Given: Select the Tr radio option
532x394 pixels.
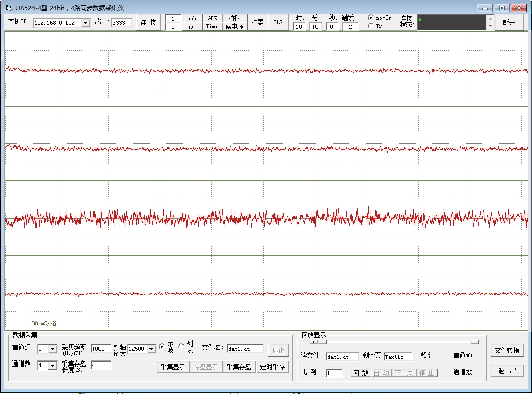Looking at the screenshot, I should pyautogui.click(x=371, y=26).
